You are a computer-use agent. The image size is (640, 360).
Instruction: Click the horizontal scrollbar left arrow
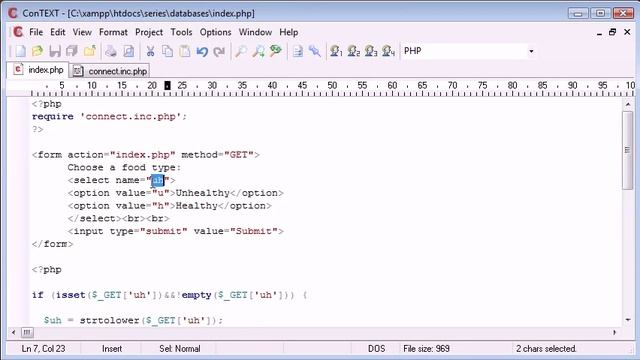(13, 332)
